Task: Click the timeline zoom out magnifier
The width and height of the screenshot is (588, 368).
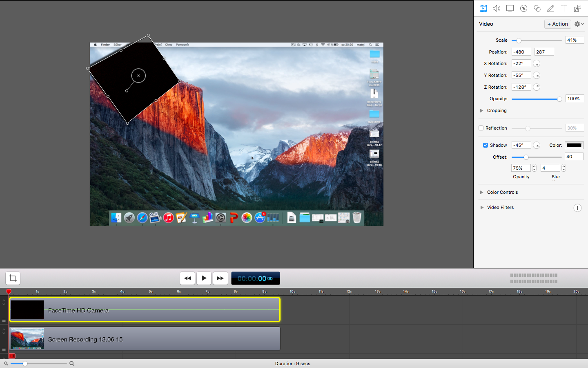Action: point(6,364)
